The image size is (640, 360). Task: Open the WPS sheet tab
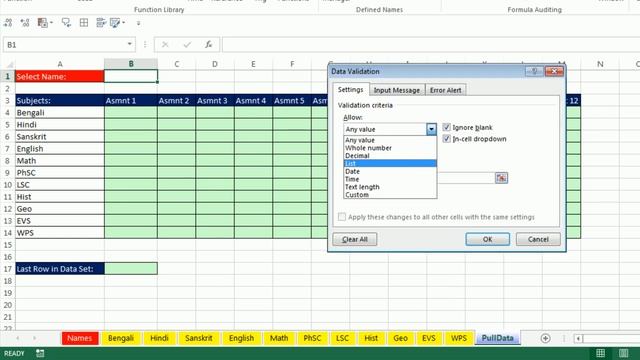coord(459,338)
